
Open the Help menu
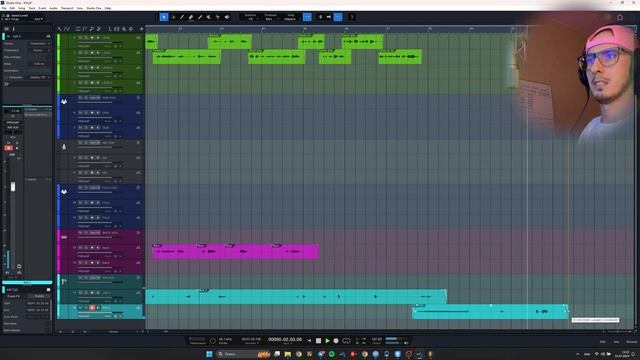click(x=108, y=8)
